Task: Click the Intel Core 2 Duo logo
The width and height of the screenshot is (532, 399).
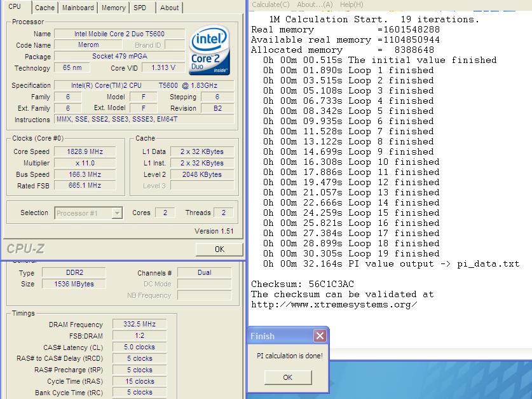Action: click(x=209, y=50)
